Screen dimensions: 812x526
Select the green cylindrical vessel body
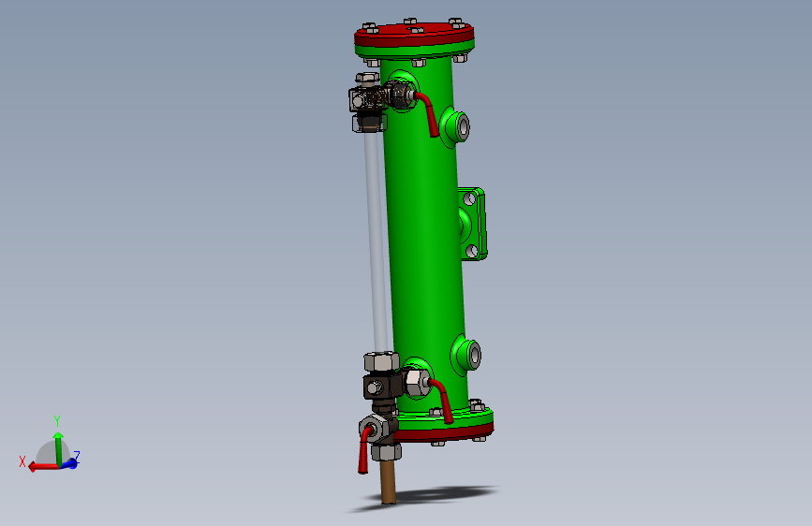click(x=424, y=233)
